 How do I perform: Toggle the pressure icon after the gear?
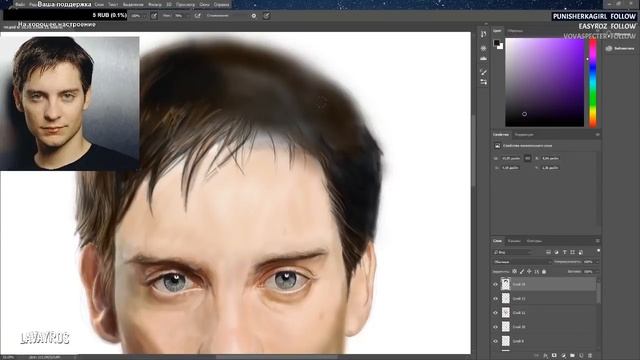266,16
